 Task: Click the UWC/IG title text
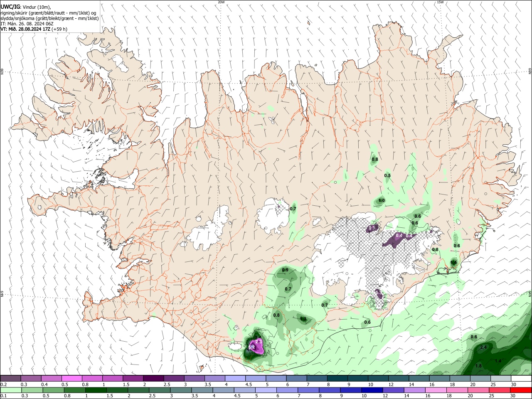[10, 7]
